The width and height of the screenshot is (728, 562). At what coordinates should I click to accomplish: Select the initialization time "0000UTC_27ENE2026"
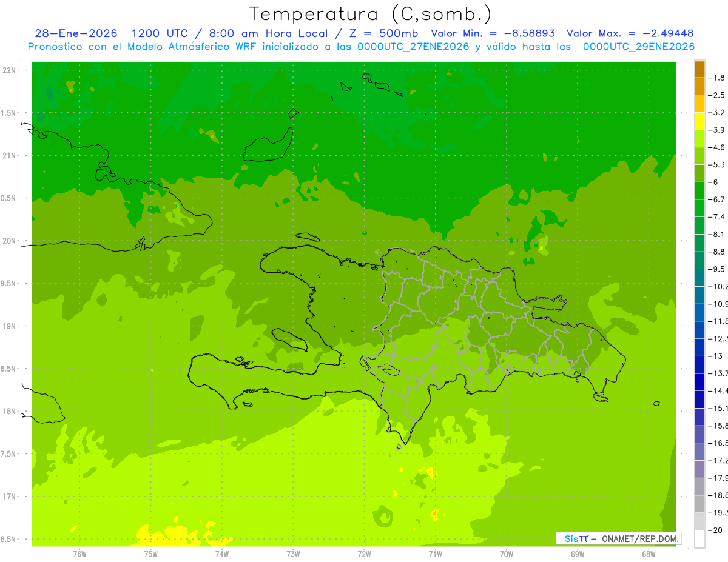pos(413,47)
